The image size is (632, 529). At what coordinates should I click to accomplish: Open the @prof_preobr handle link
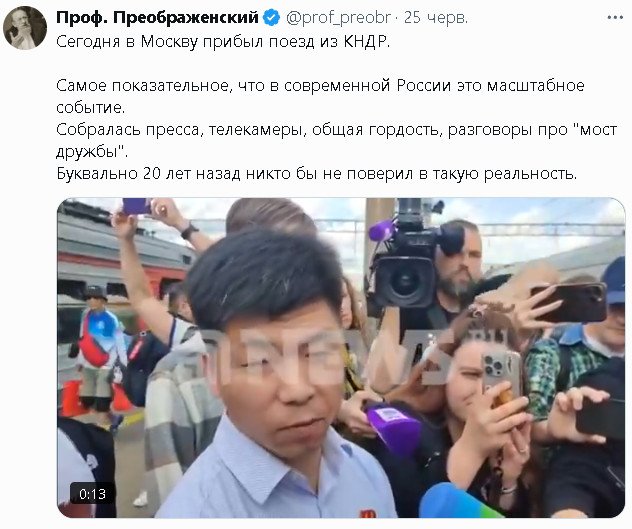tap(338, 17)
